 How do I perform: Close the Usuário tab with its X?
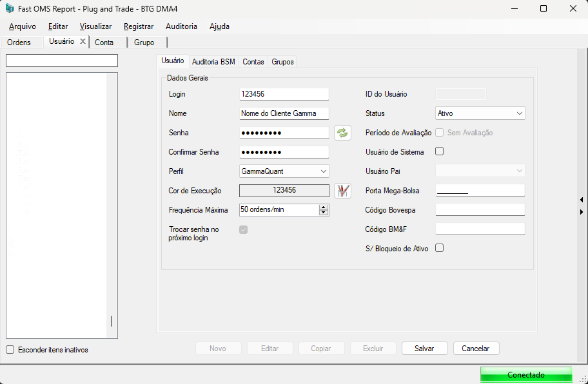click(83, 41)
